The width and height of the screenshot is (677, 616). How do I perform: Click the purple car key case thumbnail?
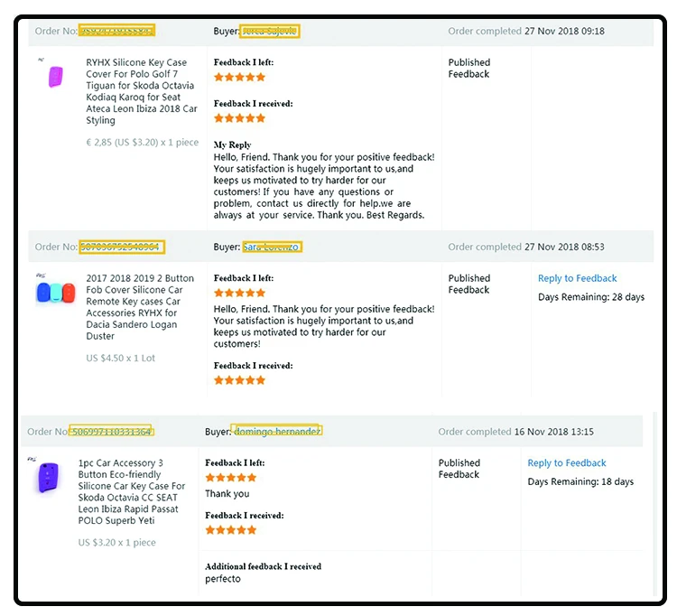49,478
